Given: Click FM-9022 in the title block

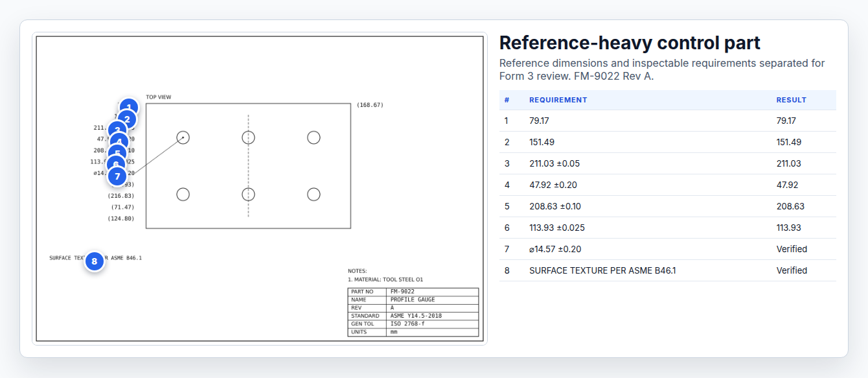Looking at the screenshot, I should tap(402, 292).
